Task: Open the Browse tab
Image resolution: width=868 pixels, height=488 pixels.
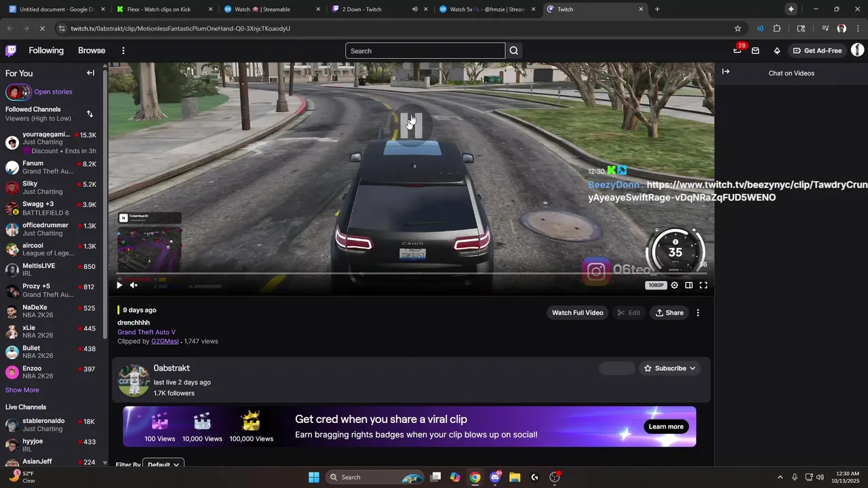Action: tap(92, 51)
